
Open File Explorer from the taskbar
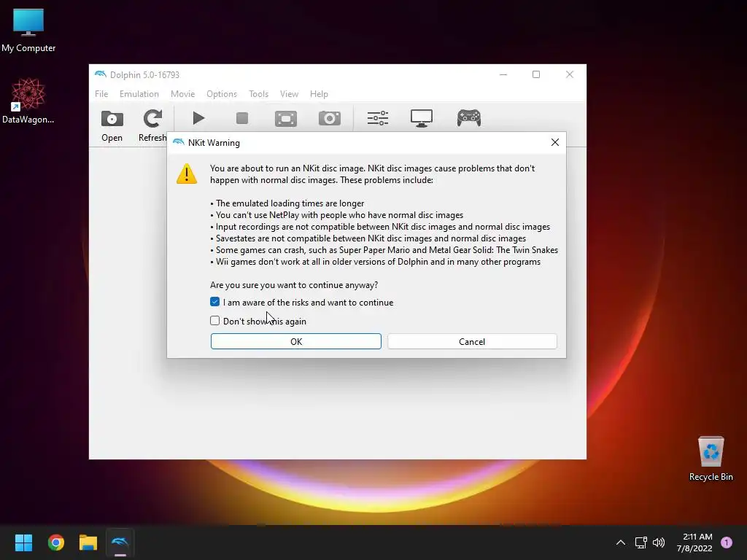88,542
